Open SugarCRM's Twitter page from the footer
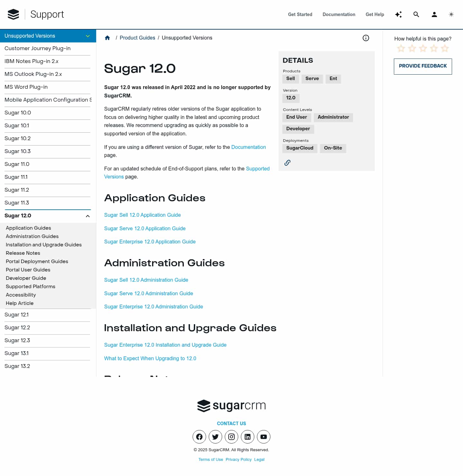 pos(215,437)
